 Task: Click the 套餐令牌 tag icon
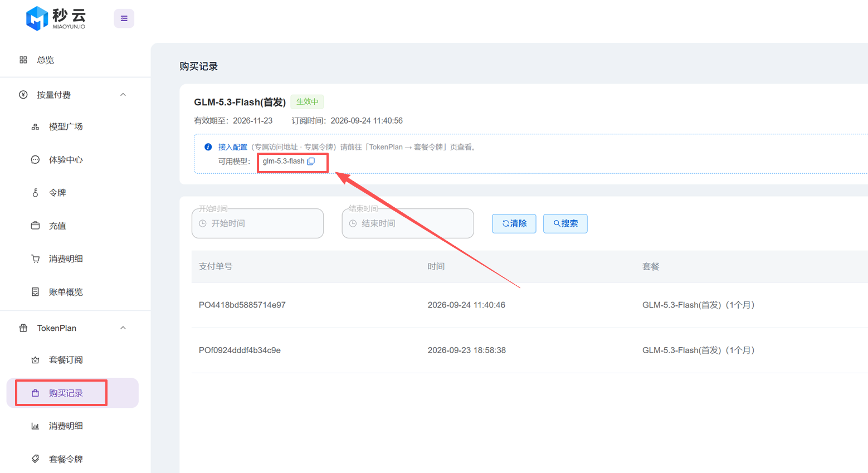[x=35, y=459]
